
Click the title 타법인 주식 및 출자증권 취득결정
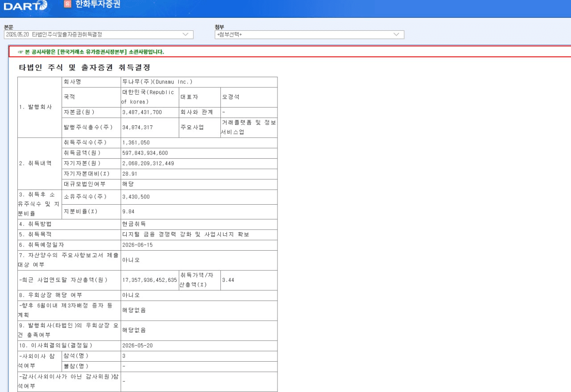pos(84,68)
